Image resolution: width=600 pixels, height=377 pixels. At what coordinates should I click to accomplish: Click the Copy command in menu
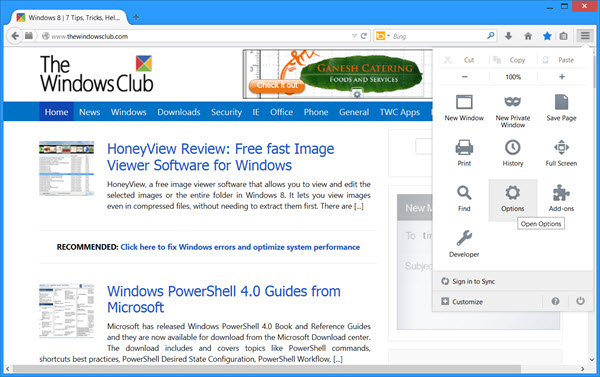(x=509, y=60)
